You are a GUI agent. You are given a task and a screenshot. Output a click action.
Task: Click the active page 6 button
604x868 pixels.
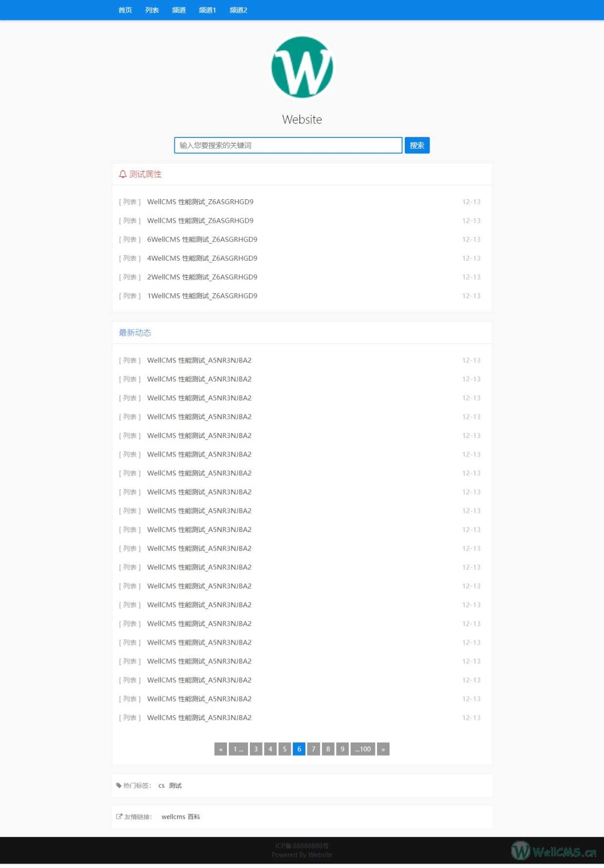(x=299, y=749)
